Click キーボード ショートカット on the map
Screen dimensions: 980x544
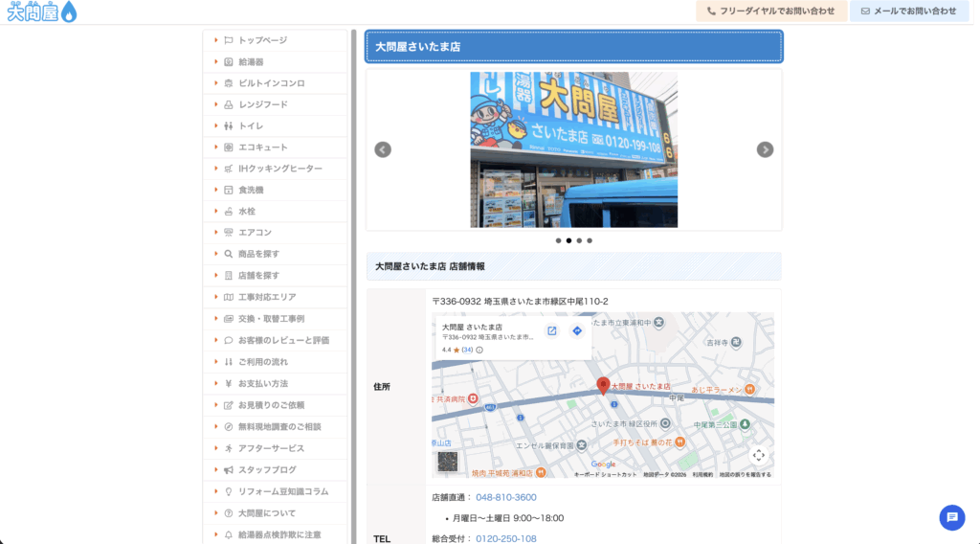pyautogui.click(x=606, y=475)
